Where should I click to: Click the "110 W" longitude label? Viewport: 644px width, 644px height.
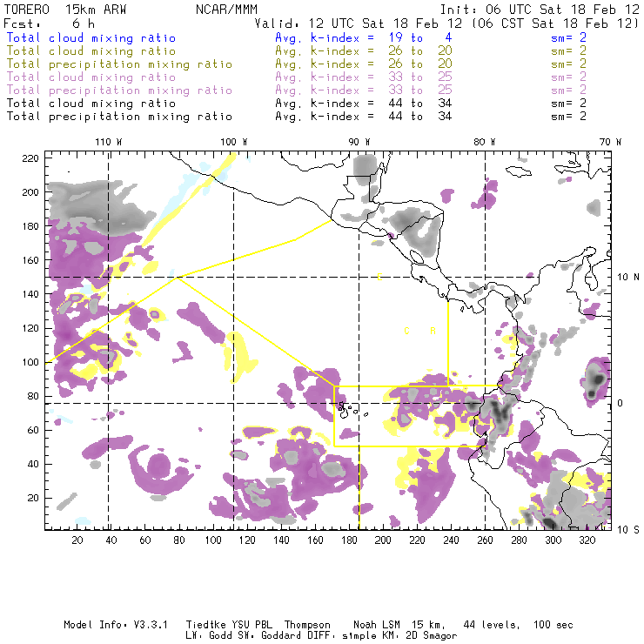pos(109,142)
